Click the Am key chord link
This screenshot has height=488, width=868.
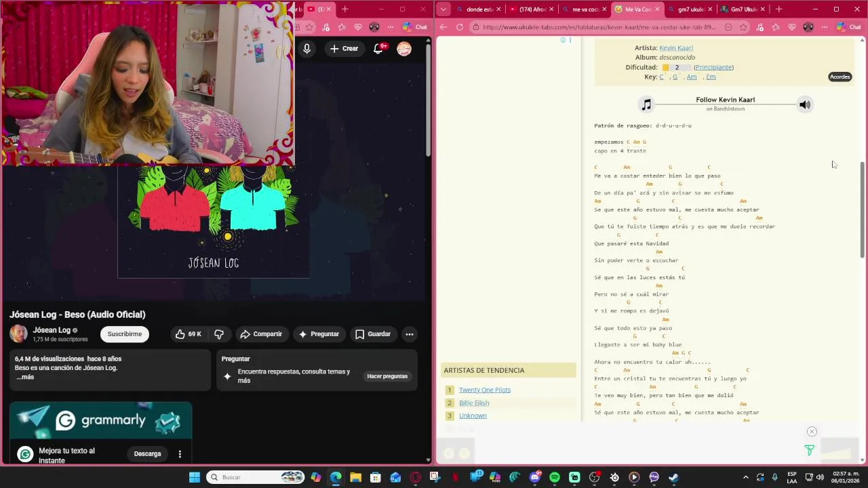pos(692,77)
